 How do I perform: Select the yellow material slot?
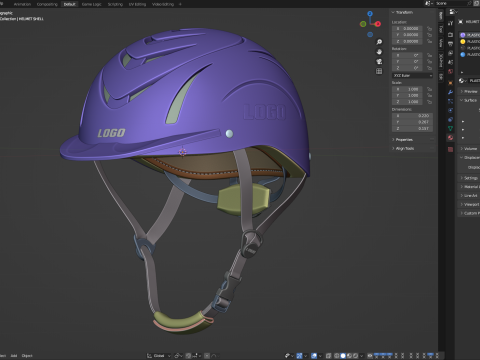(469, 41)
